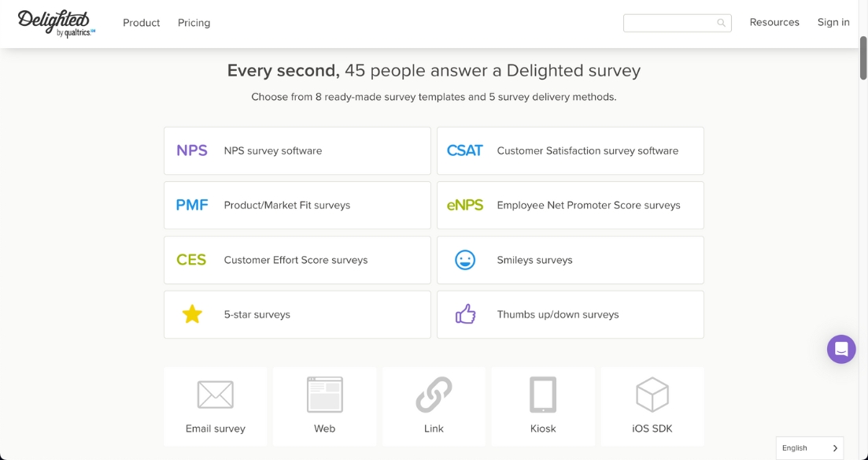The height and width of the screenshot is (460, 868).
Task: Open the Resources menu
Action: click(x=774, y=23)
